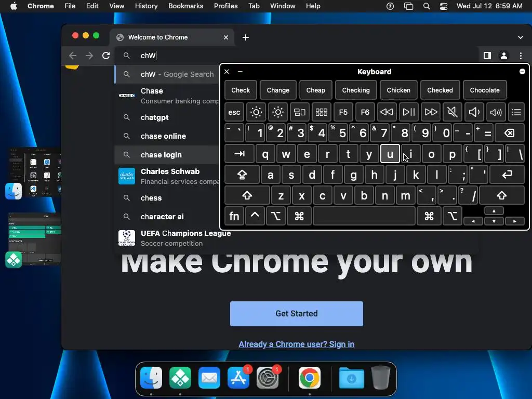Open the Chrome three-dot menu

521,56
